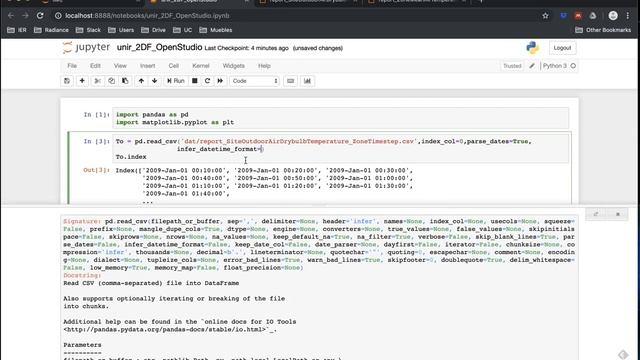Insert a cell below with the plus icon
The height and width of the screenshot is (360, 640).
[x=82, y=81]
